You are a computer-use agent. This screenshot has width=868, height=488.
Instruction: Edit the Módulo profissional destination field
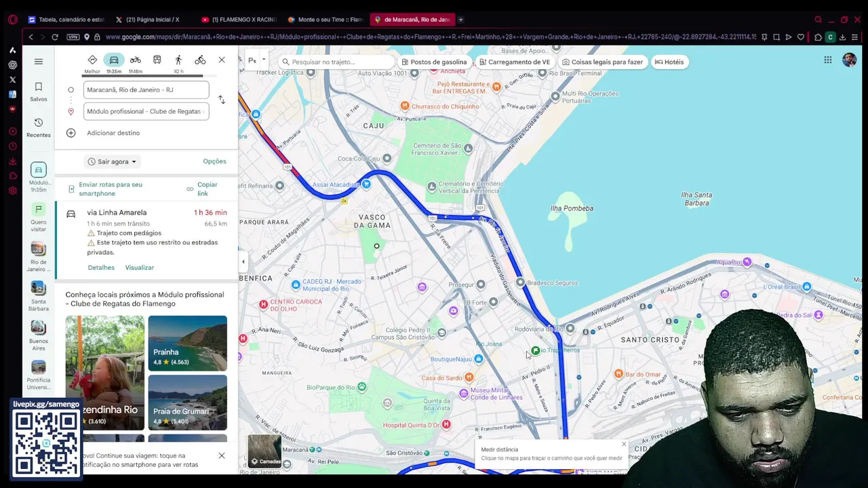coord(146,111)
